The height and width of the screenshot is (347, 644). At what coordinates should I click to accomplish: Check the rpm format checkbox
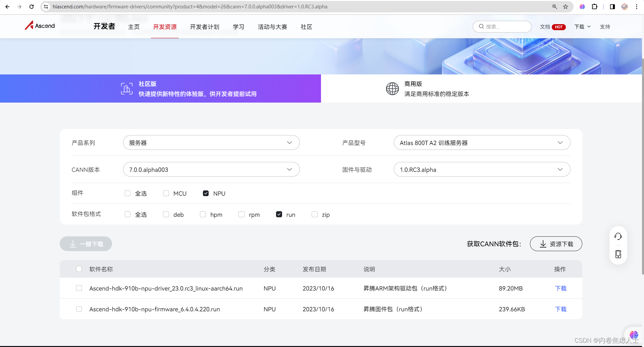(x=241, y=214)
